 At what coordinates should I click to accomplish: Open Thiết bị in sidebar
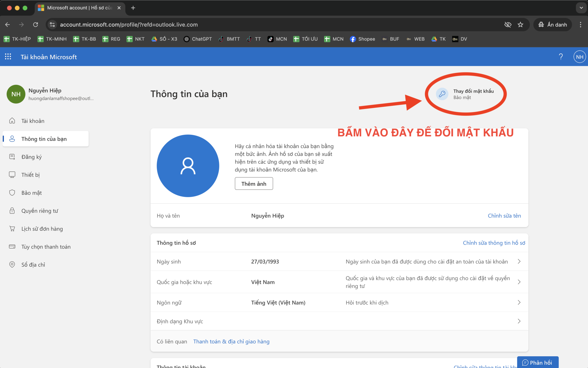tap(46, 175)
